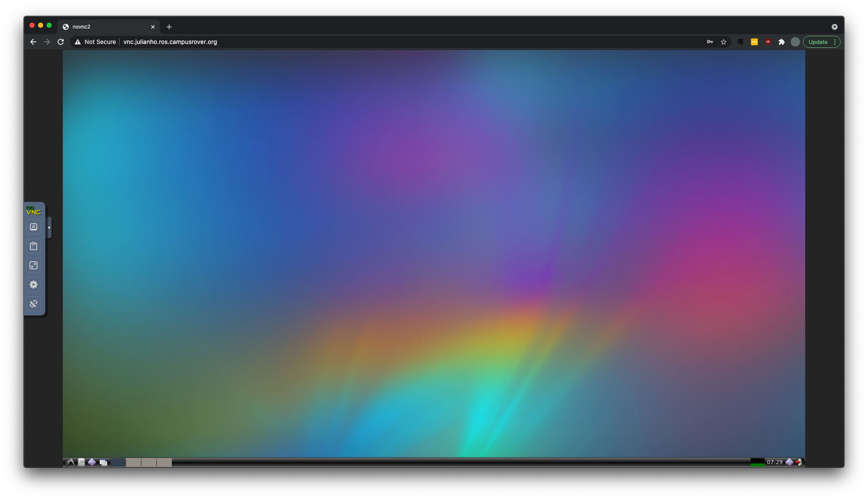
Task: Click the vnc.julianho.ros.campusrover.org address field
Action: tap(170, 42)
